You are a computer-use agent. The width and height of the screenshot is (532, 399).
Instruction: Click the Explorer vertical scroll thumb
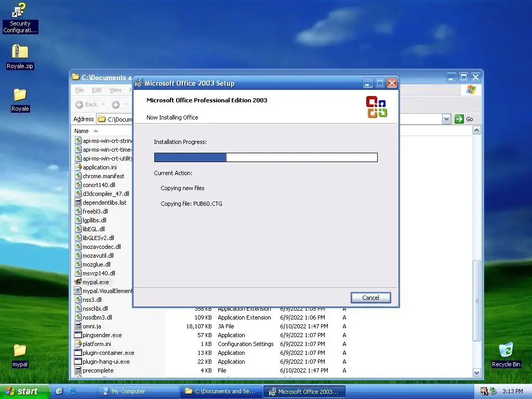[x=477, y=301]
